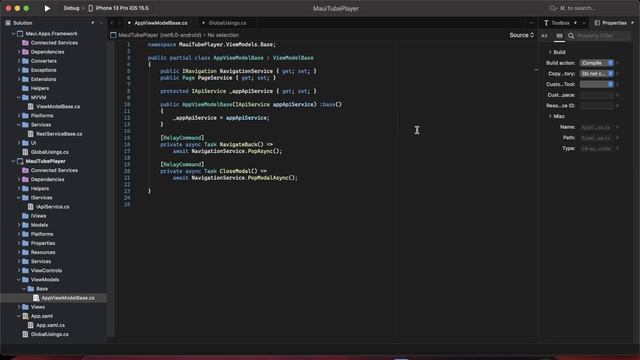Collapse the MVVM folder

(19, 98)
